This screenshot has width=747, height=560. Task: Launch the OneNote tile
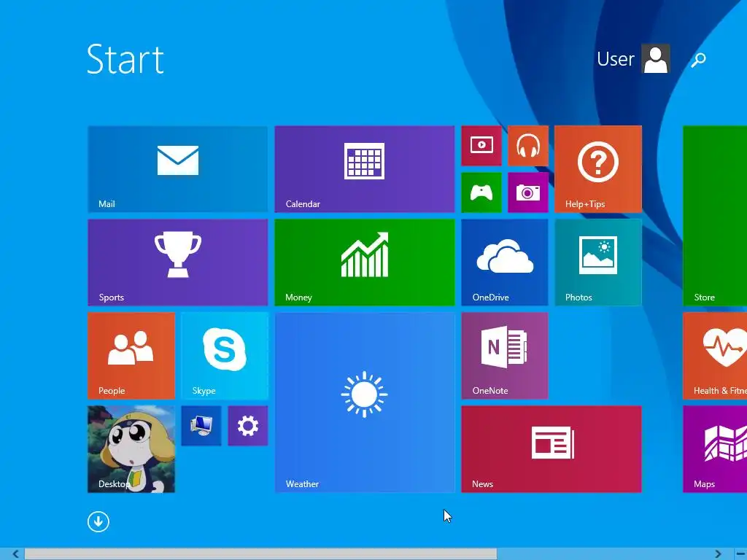[505, 356]
